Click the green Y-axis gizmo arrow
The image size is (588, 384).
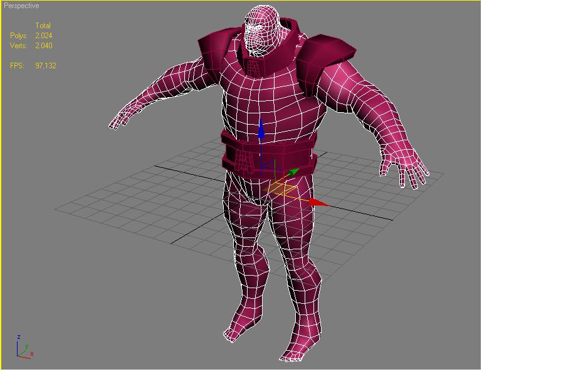click(x=293, y=172)
